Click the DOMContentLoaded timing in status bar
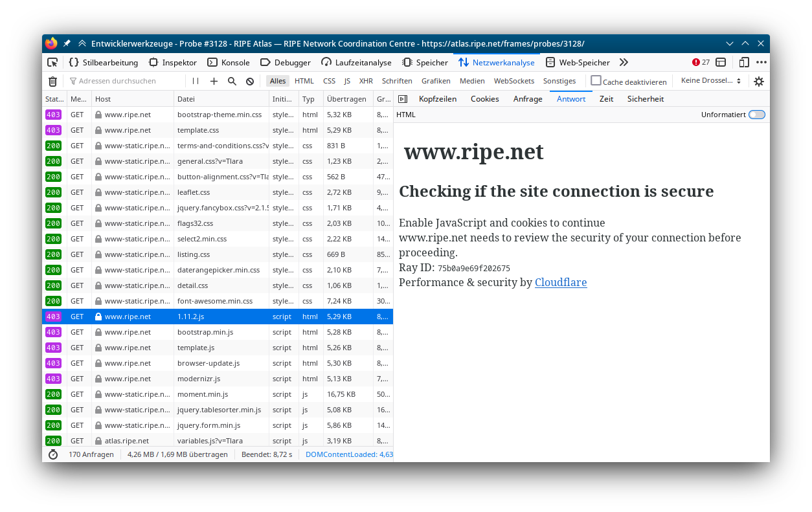Image resolution: width=812 pixels, height=512 pixels. 349,454
